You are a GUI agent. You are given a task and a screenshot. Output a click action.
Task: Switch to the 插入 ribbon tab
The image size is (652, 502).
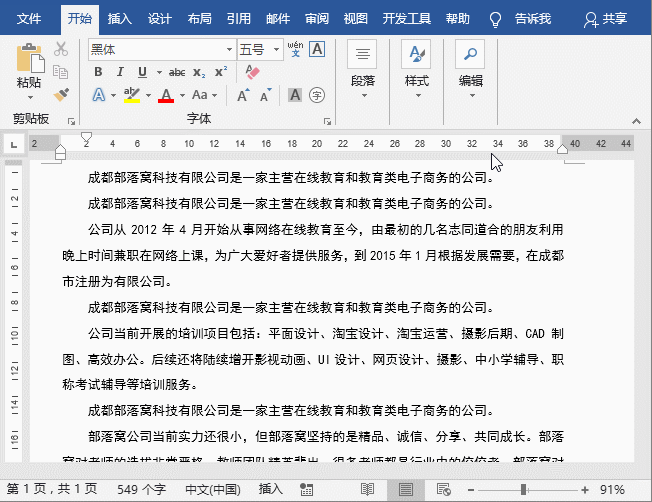coord(119,18)
